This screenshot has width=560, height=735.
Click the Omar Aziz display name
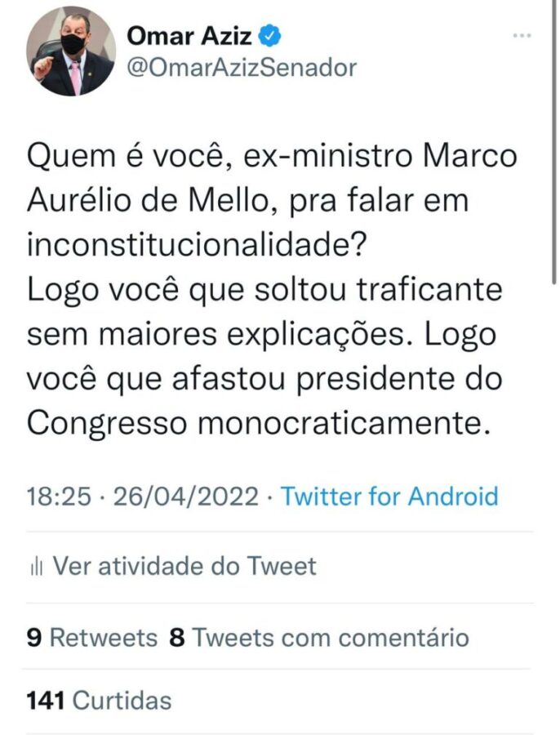click(x=192, y=36)
